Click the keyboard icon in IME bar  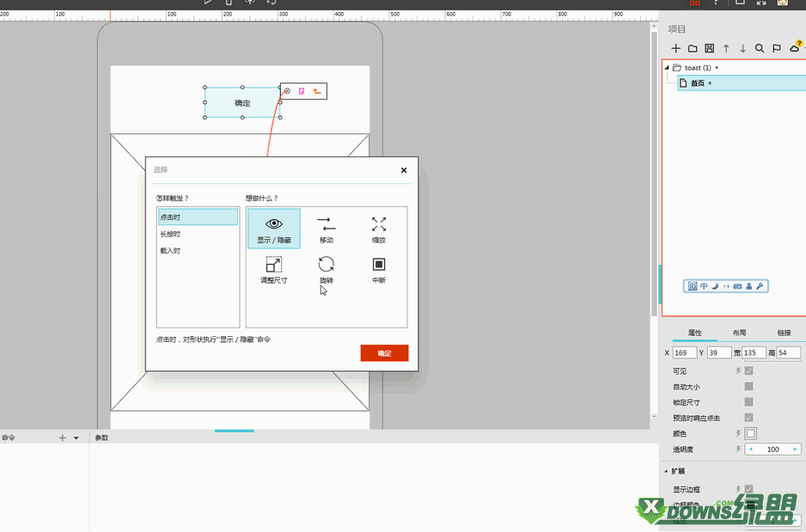[x=737, y=286]
